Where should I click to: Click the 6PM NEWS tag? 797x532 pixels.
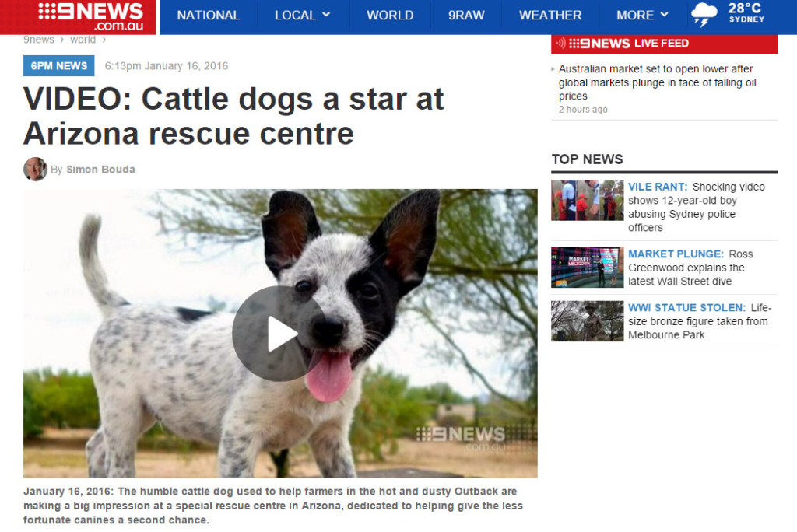click(x=59, y=66)
